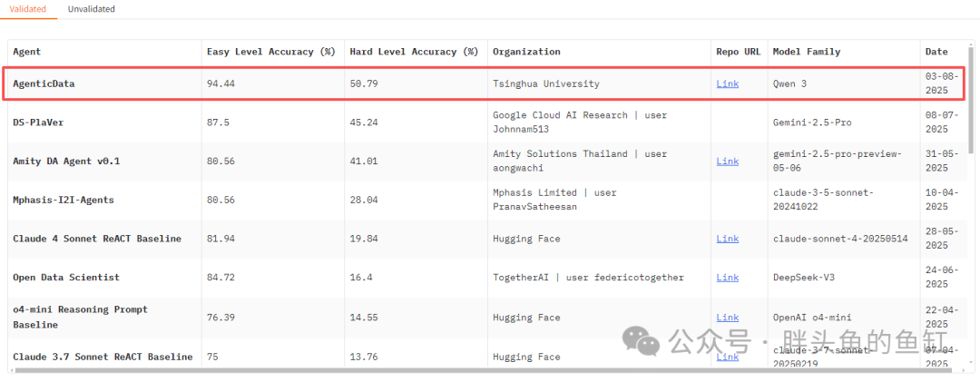This screenshot has width=980, height=382.
Task: Click the Gemini-2.5-Pro model family cell
Action: [x=812, y=122]
